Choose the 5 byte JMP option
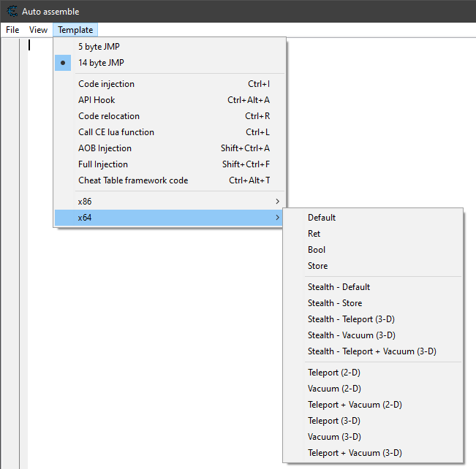The height and width of the screenshot is (469, 476). click(99, 47)
